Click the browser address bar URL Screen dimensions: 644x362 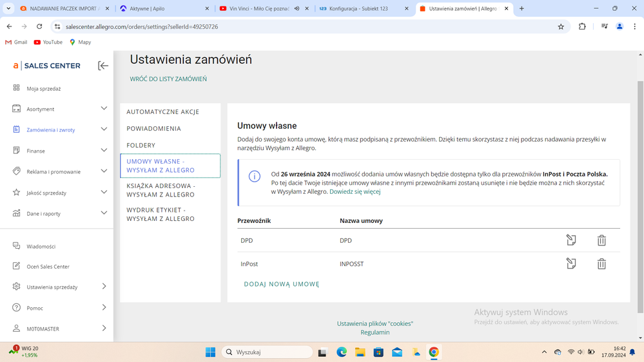click(x=142, y=26)
